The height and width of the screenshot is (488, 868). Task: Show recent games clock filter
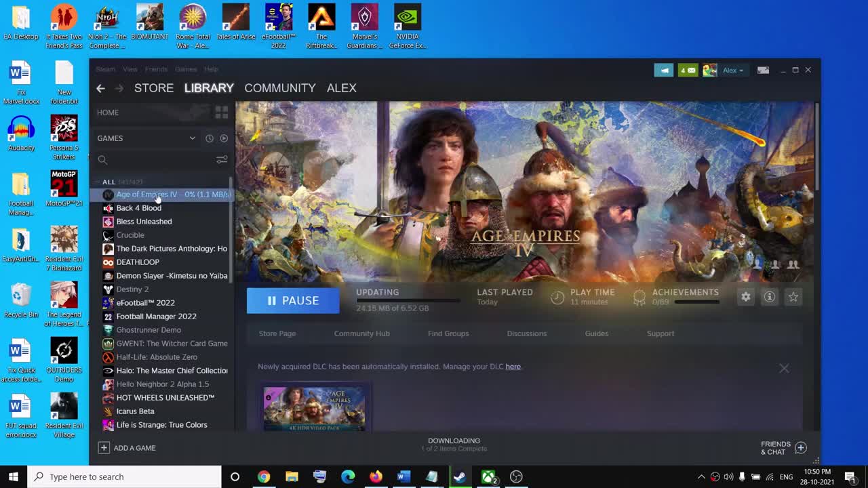click(210, 138)
